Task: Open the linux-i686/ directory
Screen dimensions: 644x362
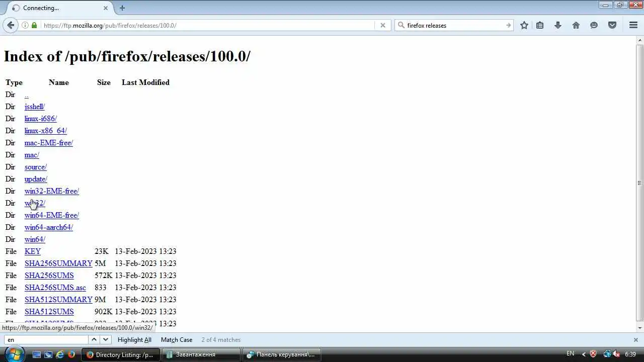Action: [x=41, y=119]
